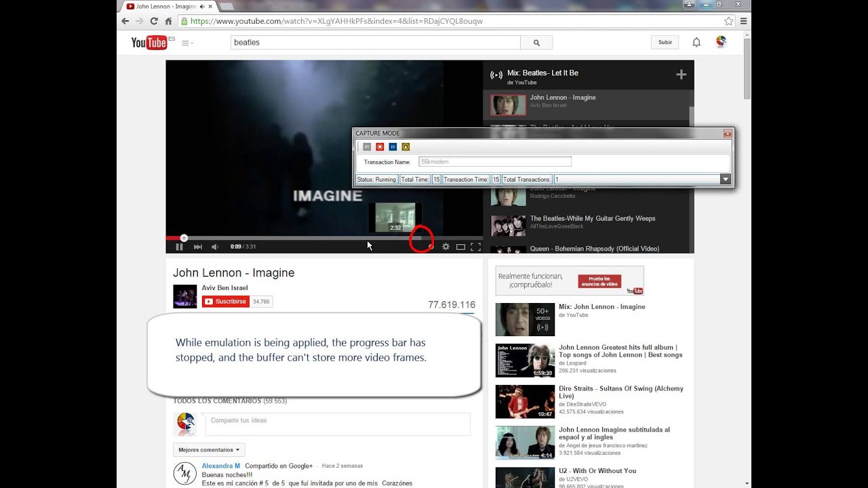Close the Capture Mode window
868x488 pixels.
click(x=728, y=134)
